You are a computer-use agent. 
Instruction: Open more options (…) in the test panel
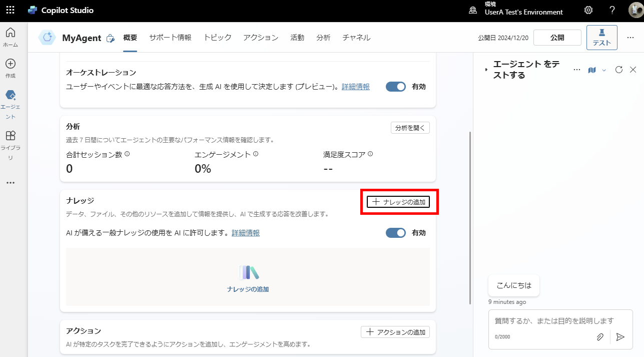(577, 70)
